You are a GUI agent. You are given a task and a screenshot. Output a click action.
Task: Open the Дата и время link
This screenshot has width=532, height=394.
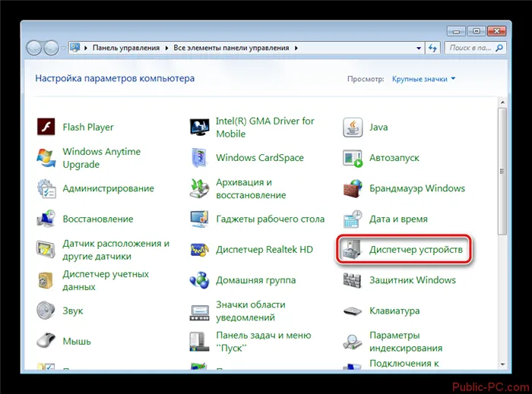pyautogui.click(x=398, y=219)
